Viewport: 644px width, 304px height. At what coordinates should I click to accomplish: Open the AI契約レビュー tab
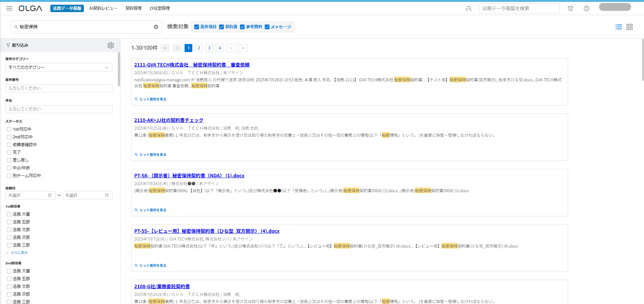coord(103,8)
